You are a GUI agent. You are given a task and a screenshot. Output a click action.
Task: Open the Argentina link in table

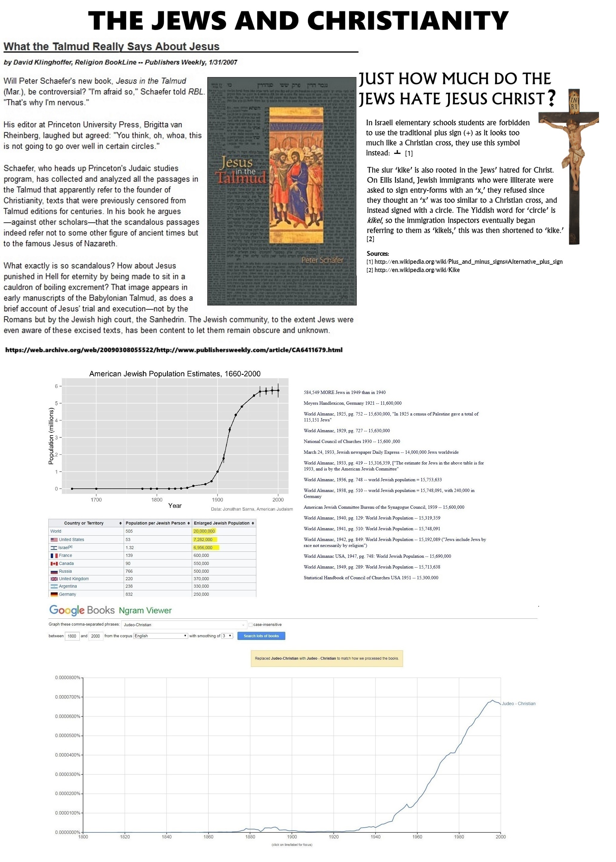(x=68, y=586)
